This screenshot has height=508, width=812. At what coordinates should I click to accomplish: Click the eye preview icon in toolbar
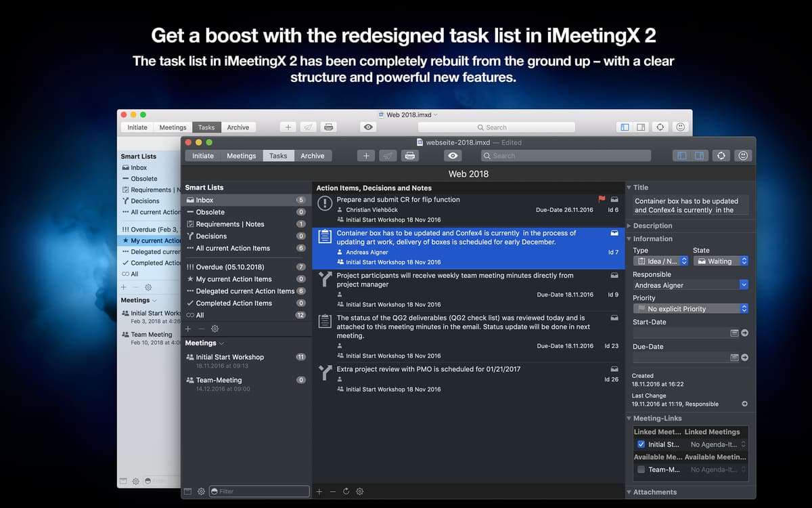point(453,156)
